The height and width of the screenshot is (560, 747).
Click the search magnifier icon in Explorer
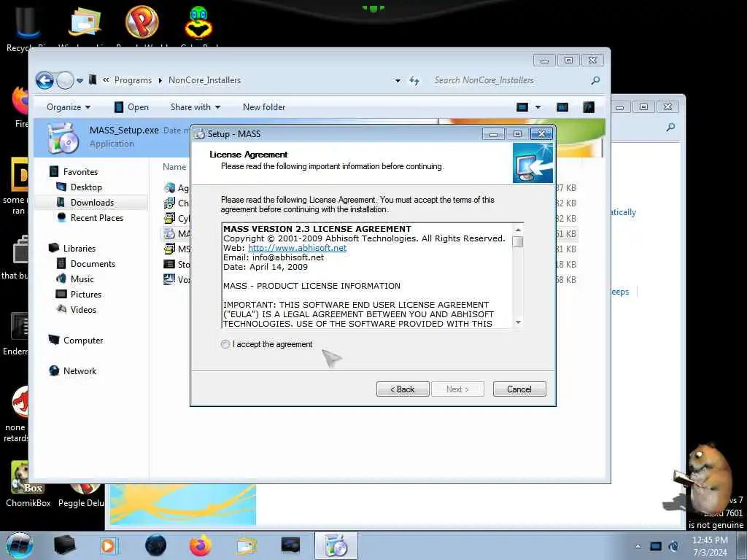tap(595, 80)
